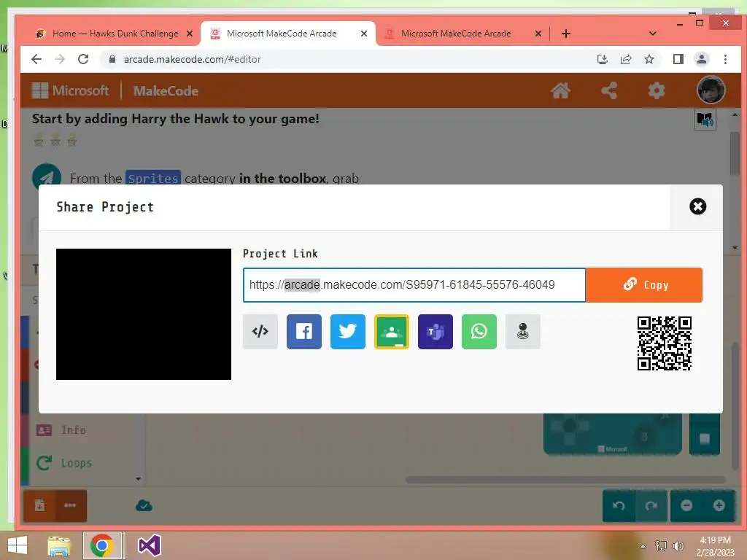
Task: Share project to Google Classroom
Action: coord(392,332)
